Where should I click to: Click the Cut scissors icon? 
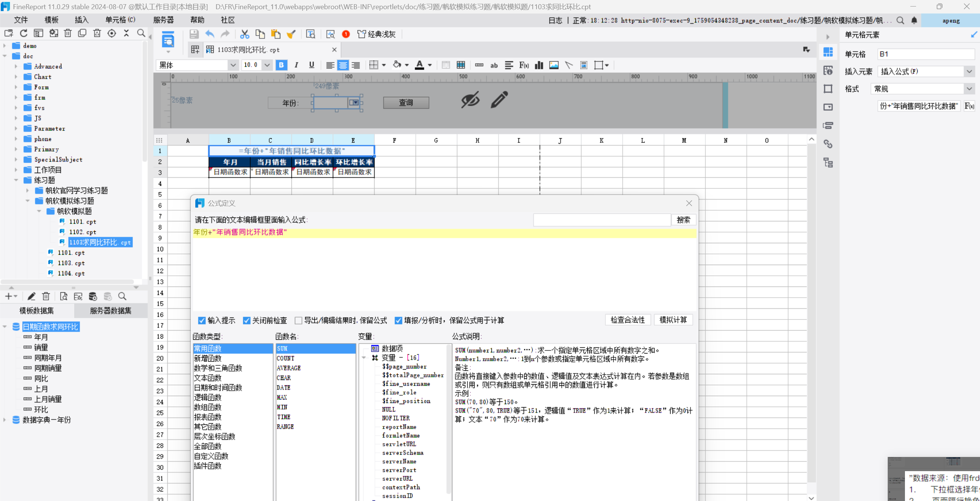pos(244,34)
